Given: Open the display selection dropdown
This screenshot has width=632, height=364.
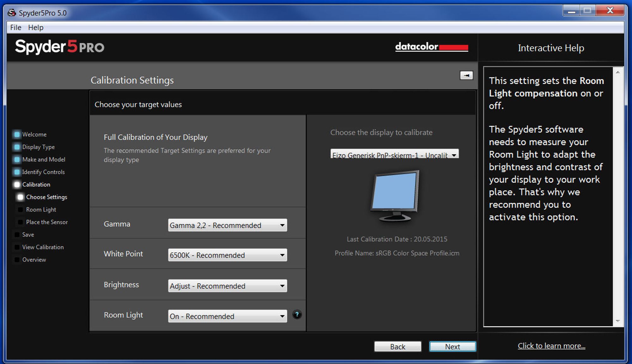Looking at the screenshot, I should [394, 154].
